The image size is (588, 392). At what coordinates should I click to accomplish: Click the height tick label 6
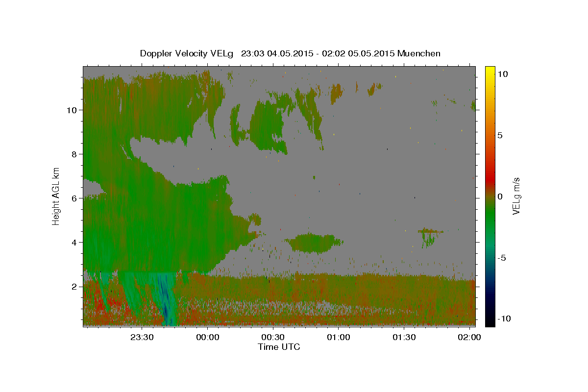tap(73, 198)
